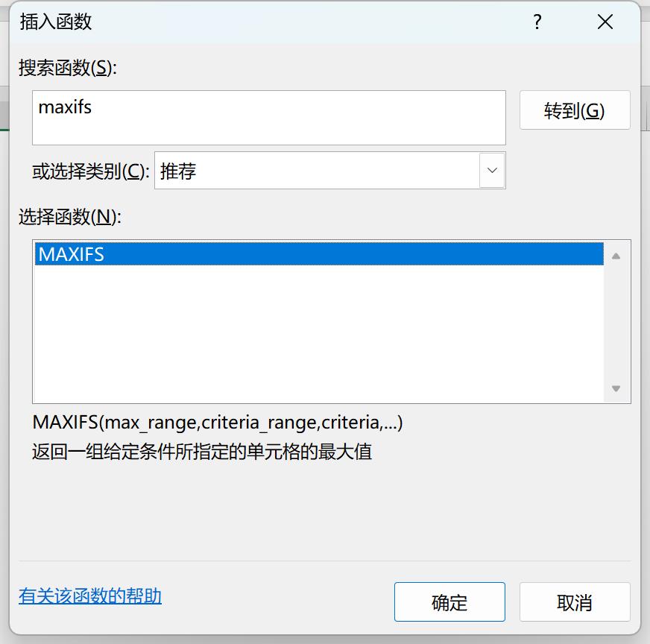650x644 pixels.
Task: Click the function list scrollbar track
Action: coord(616,322)
